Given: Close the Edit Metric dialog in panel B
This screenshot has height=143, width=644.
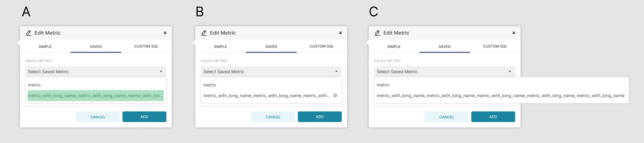Looking at the screenshot, I should [340, 33].
